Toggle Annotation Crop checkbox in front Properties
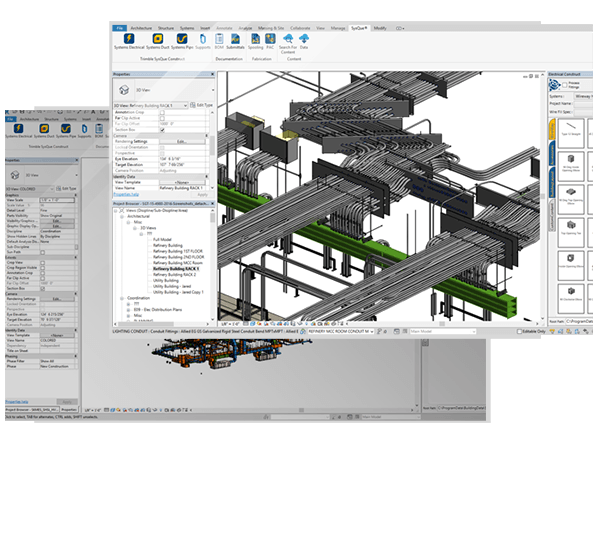This screenshot has width=600, height=539. [x=162, y=112]
